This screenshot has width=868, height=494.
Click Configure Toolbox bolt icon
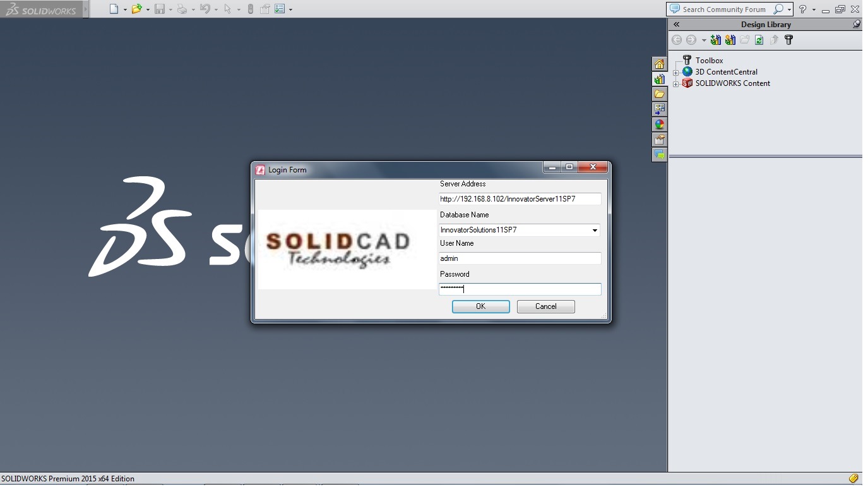click(788, 40)
